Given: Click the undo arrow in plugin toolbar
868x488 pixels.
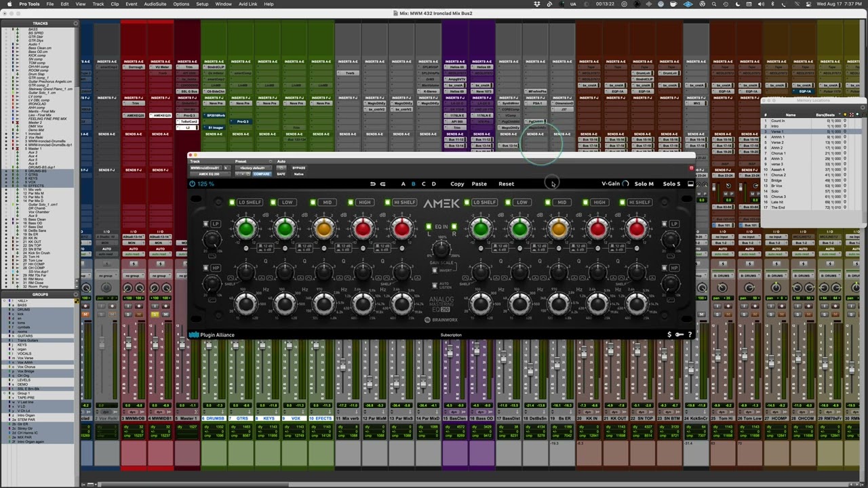Looking at the screenshot, I should pyautogui.click(x=372, y=184).
